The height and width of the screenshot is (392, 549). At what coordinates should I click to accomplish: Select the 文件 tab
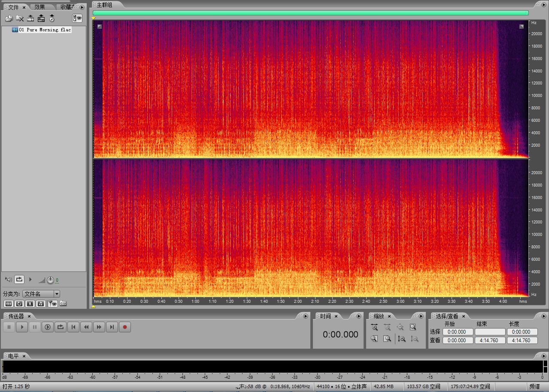13,7
